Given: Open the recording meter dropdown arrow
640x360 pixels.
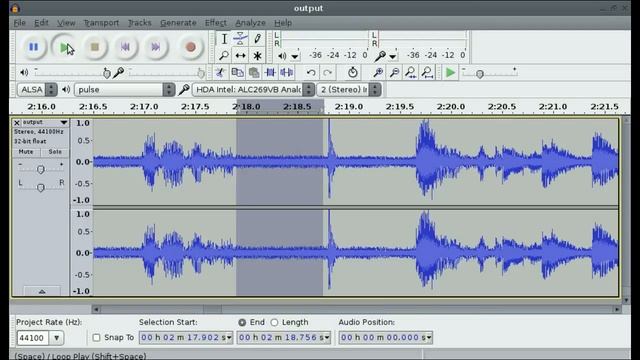Looking at the screenshot, I should [x=393, y=56].
